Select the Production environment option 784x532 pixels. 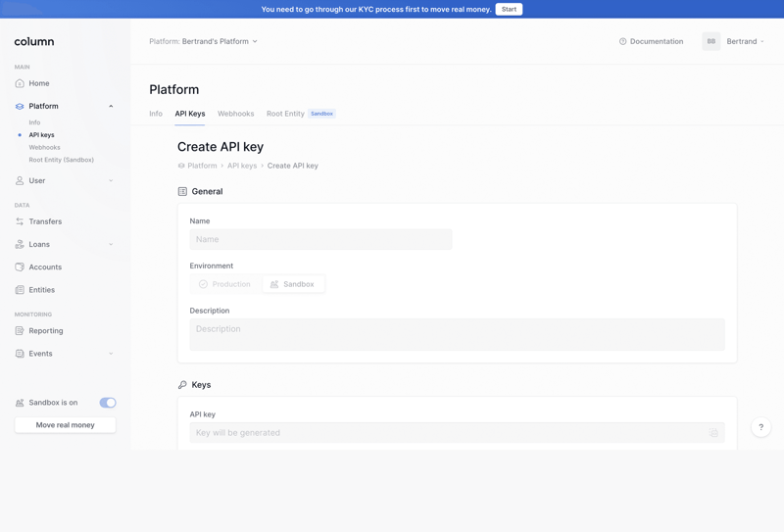click(x=225, y=284)
